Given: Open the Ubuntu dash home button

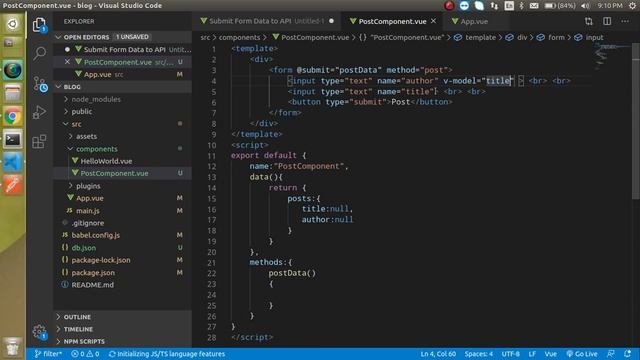Looking at the screenshot, I should [x=12, y=24].
